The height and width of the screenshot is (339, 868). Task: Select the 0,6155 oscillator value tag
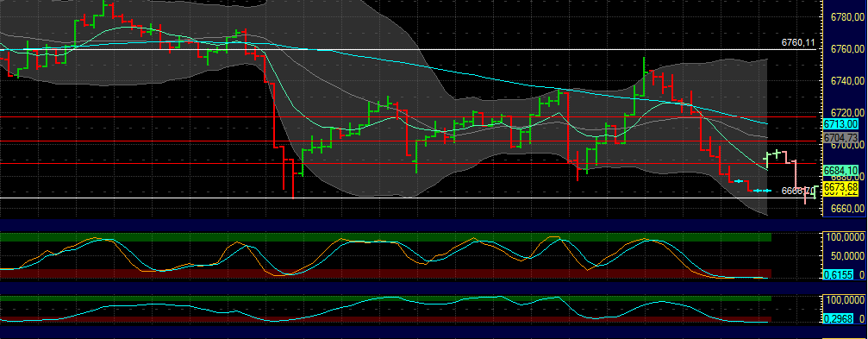[838, 275]
